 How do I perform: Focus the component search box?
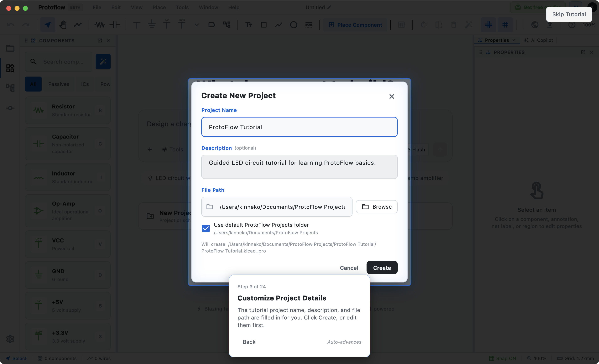click(x=59, y=62)
